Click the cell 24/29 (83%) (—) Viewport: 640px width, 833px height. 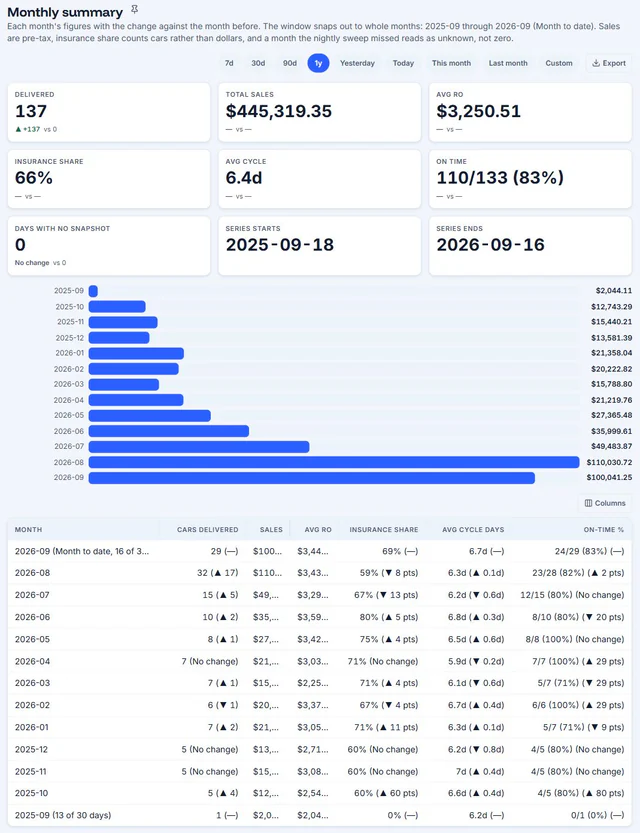tap(590, 551)
